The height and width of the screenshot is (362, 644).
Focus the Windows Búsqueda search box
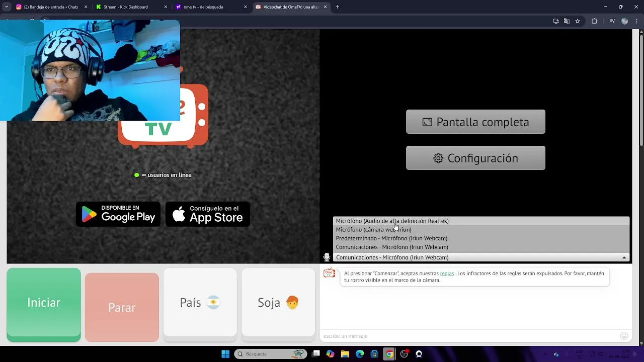[271, 354]
